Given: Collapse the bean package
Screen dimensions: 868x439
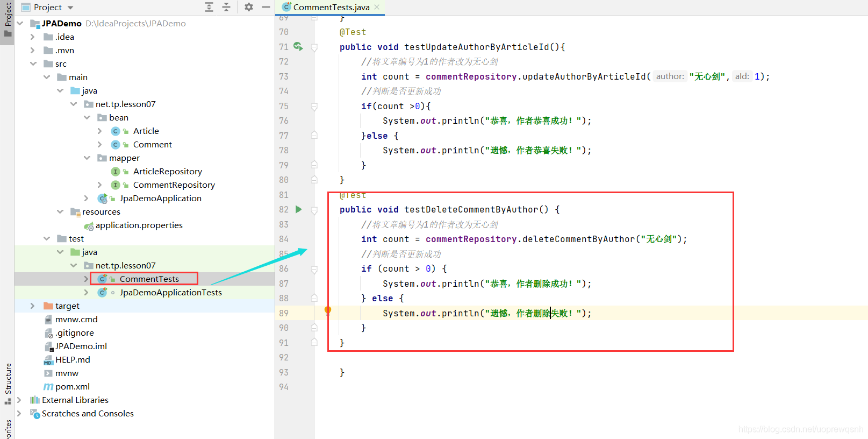Looking at the screenshot, I should [87, 117].
